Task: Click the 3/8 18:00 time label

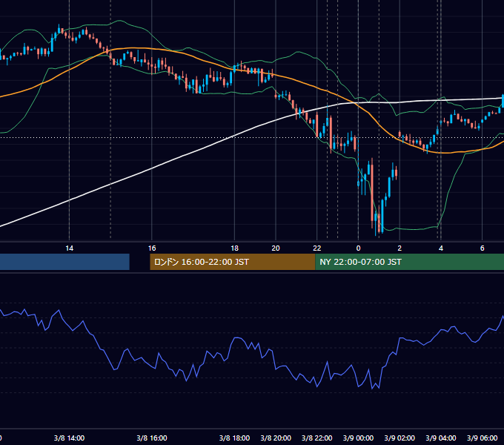Action: click(234, 438)
